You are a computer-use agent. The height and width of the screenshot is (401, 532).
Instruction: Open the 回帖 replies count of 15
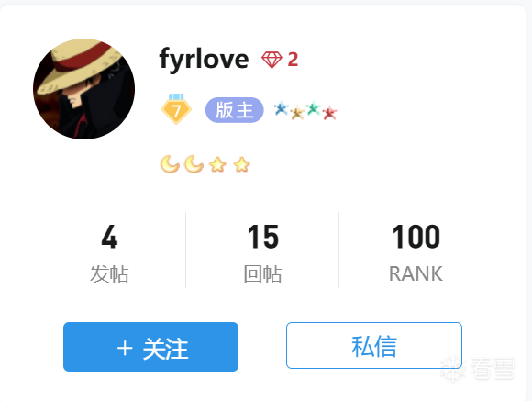(262, 252)
